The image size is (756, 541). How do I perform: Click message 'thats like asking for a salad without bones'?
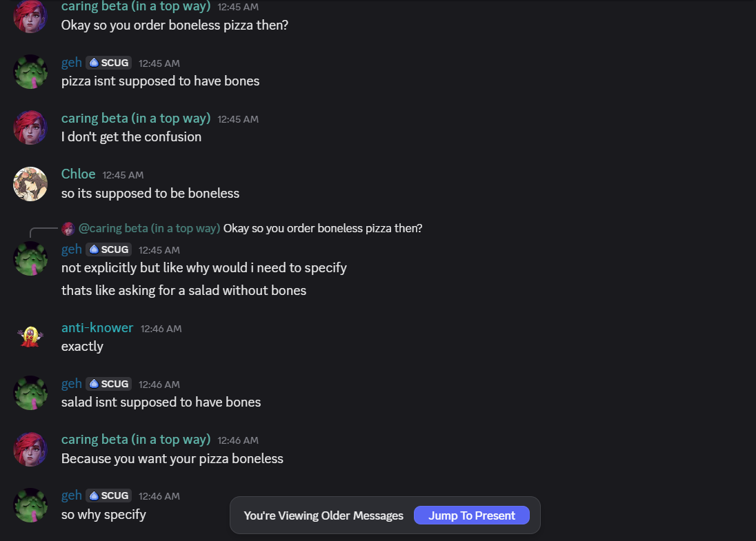pos(183,290)
